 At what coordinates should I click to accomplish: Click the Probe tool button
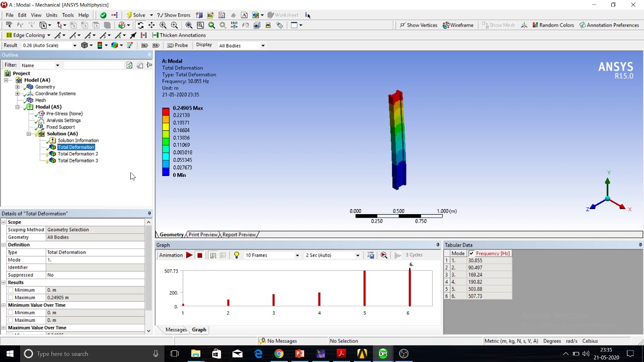tap(177, 45)
